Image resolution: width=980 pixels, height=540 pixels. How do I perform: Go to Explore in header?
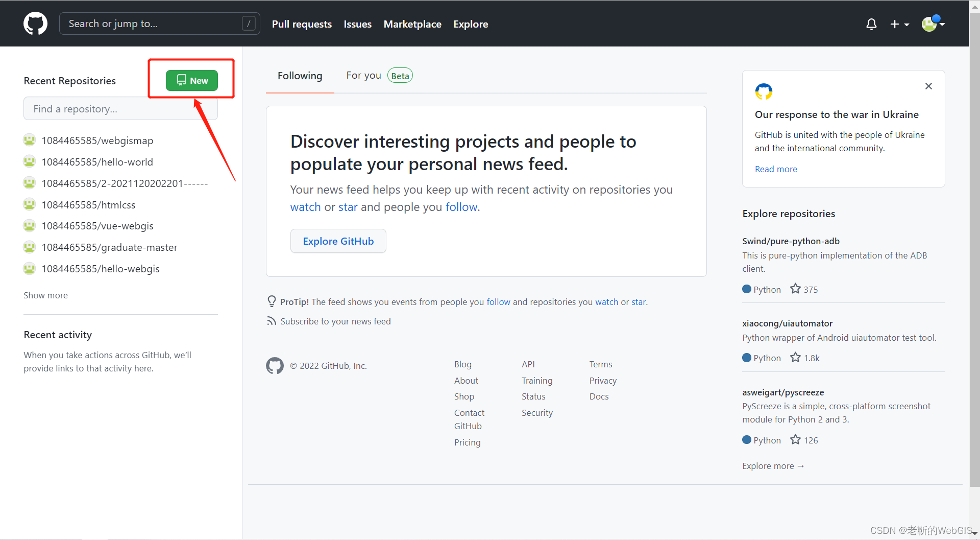[x=471, y=24]
